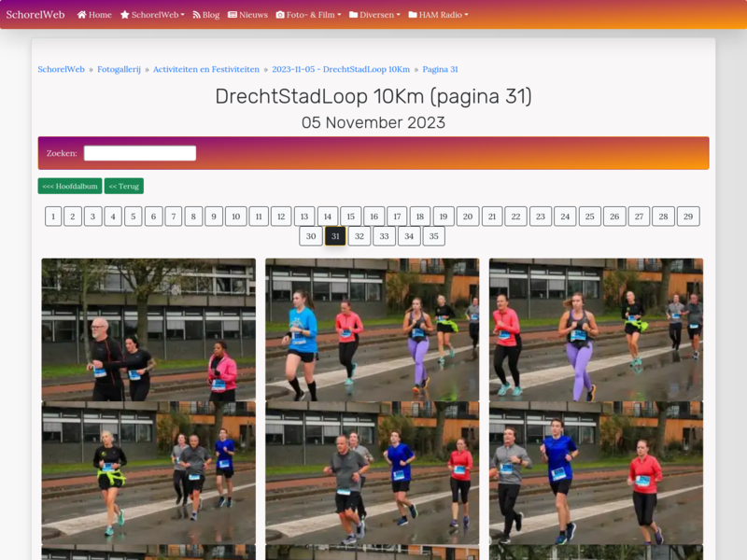Open the Nieuws menu item

247,15
